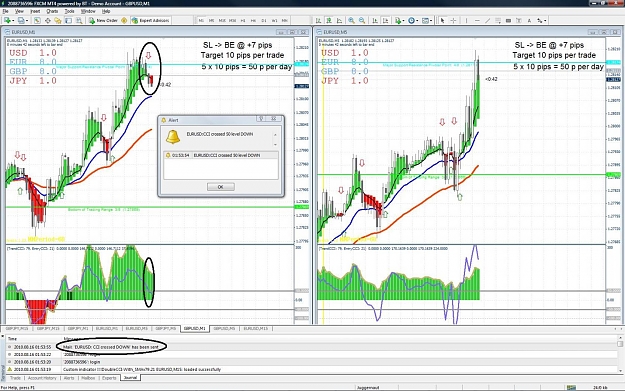Open a new chart window
The image size is (625, 391).
point(7,20)
